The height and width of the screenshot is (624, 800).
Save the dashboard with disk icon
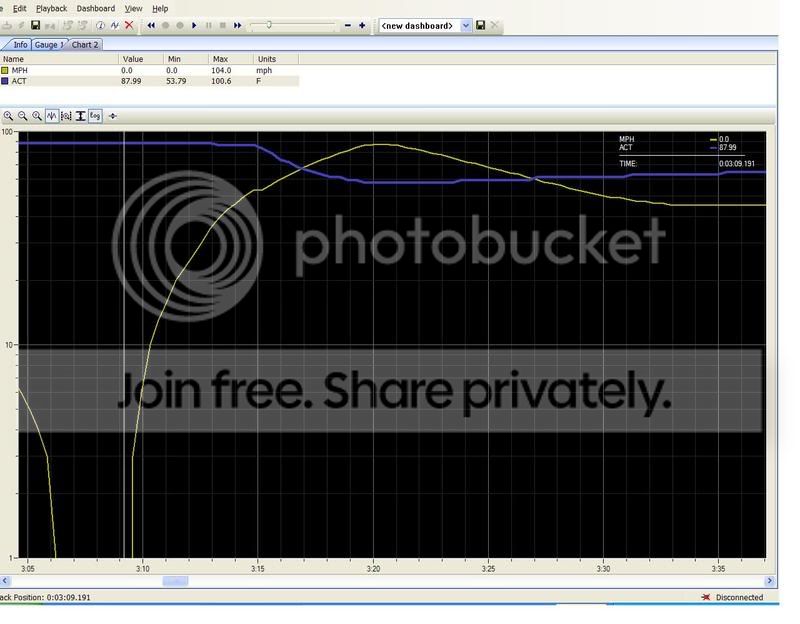coord(480,25)
